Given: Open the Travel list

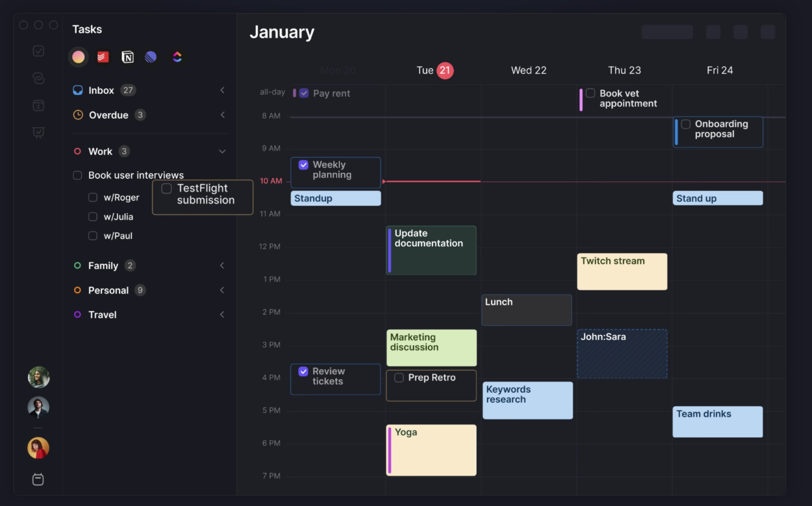Looking at the screenshot, I should point(102,315).
